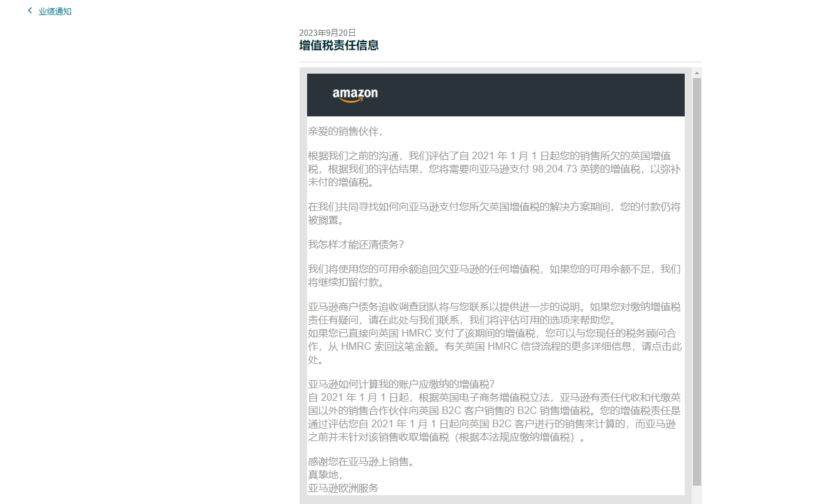Open the 业绩通知 link to return to notifications
The width and height of the screenshot is (820, 504).
click(54, 11)
